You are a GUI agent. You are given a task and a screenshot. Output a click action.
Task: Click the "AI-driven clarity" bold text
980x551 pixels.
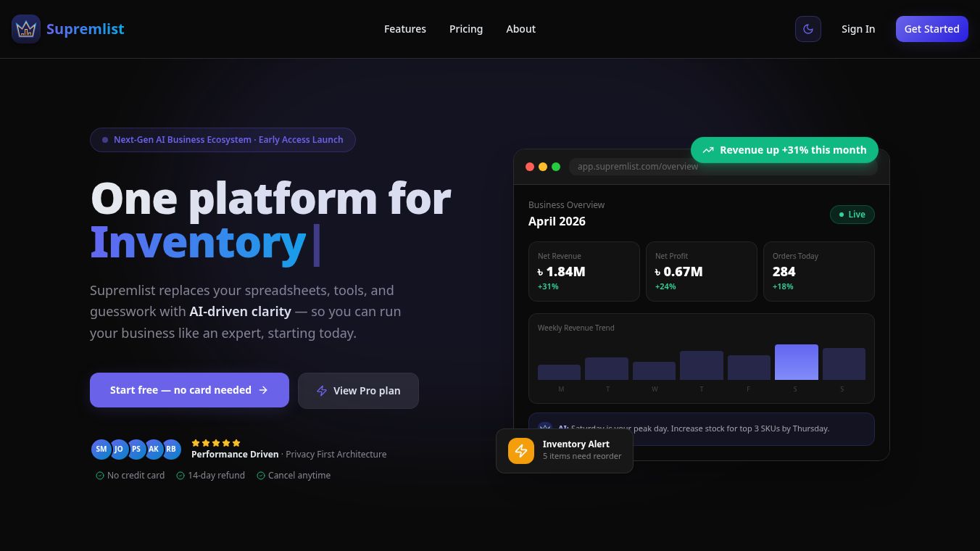[x=241, y=312]
